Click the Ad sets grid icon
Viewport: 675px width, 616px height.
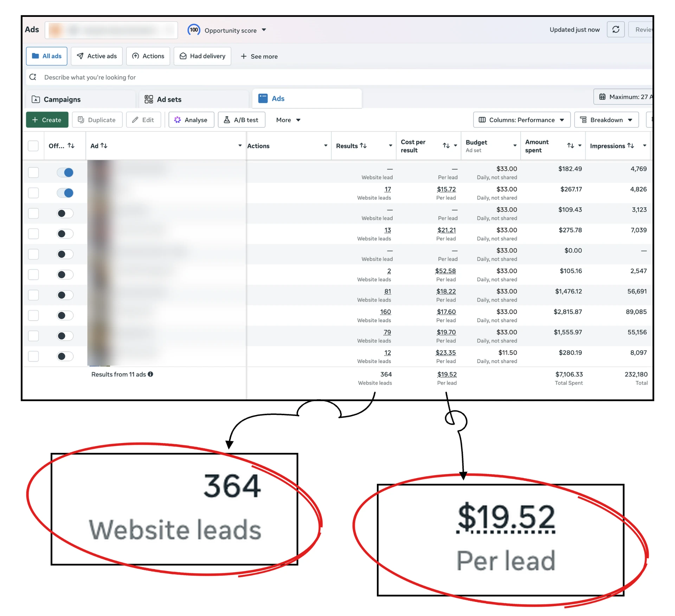pyautogui.click(x=149, y=99)
